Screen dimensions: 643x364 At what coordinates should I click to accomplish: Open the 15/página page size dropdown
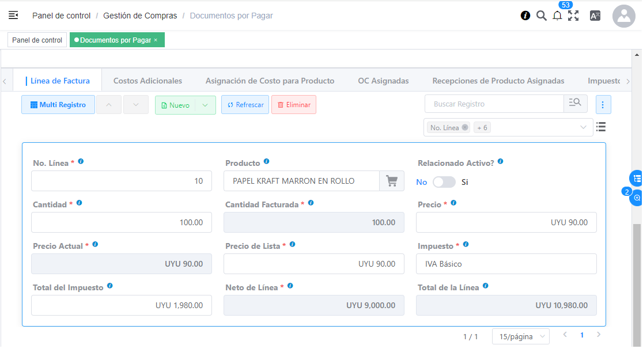click(x=520, y=336)
